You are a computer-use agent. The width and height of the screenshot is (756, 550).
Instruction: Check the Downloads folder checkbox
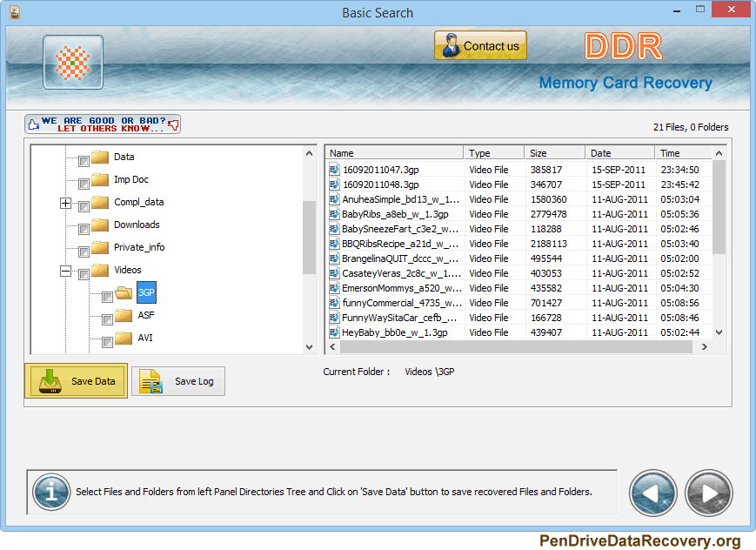[x=84, y=229]
